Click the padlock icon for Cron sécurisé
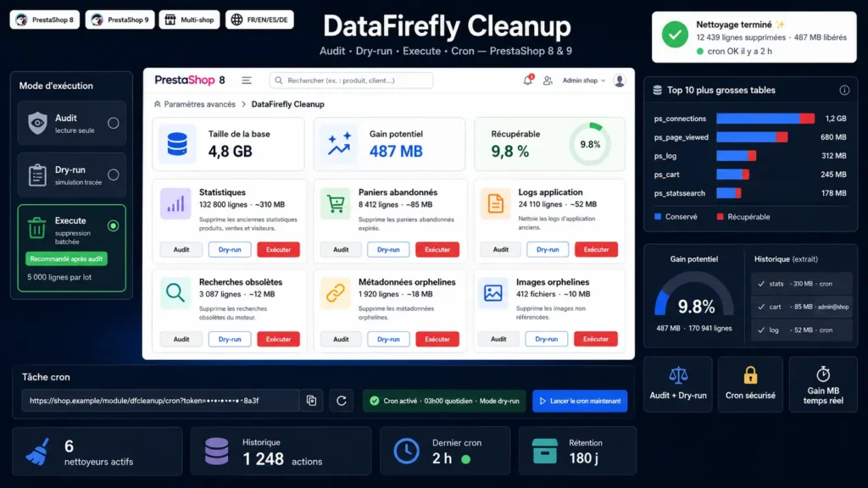This screenshot has height=488, width=868. pyautogui.click(x=751, y=375)
